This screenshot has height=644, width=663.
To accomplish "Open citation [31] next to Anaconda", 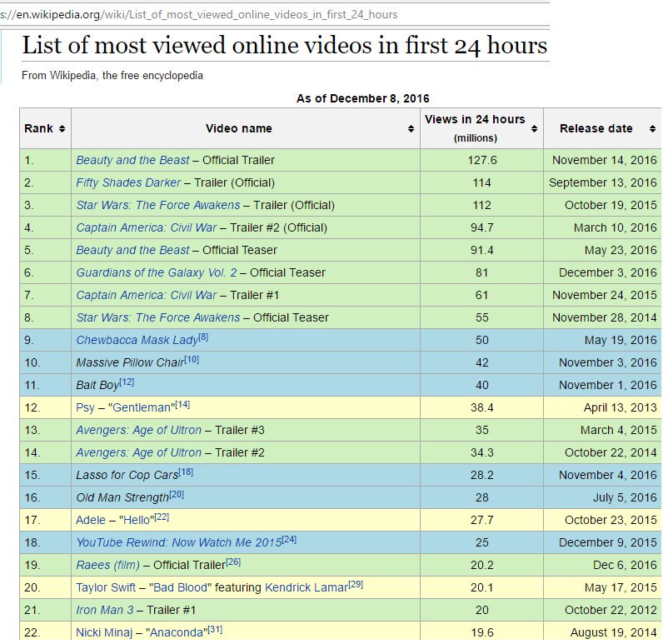I will pyautogui.click(x=215, y=629).
